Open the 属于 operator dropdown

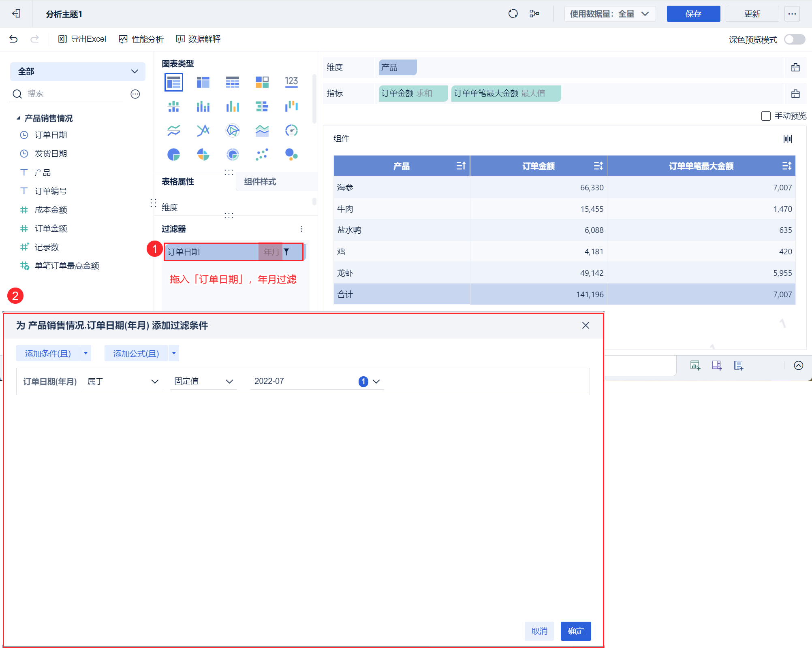click(x=123, y=382)
